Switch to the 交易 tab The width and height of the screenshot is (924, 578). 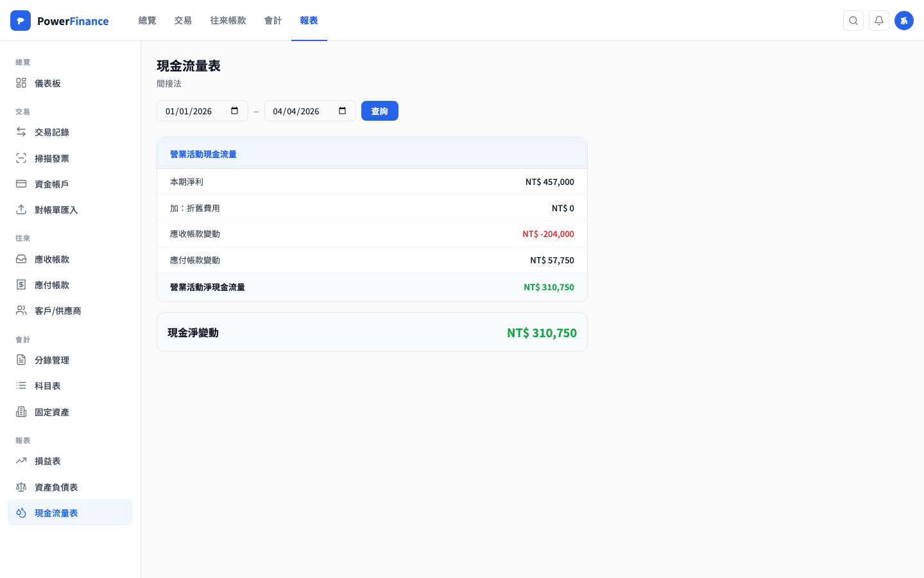coord(183,20)
